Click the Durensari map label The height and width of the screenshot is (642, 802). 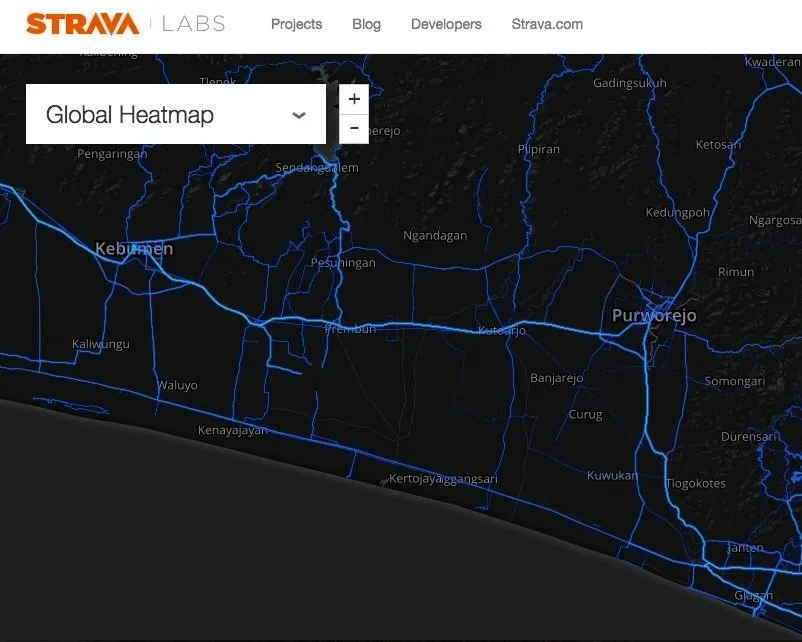pyautogui.click(x=751, y=436)
